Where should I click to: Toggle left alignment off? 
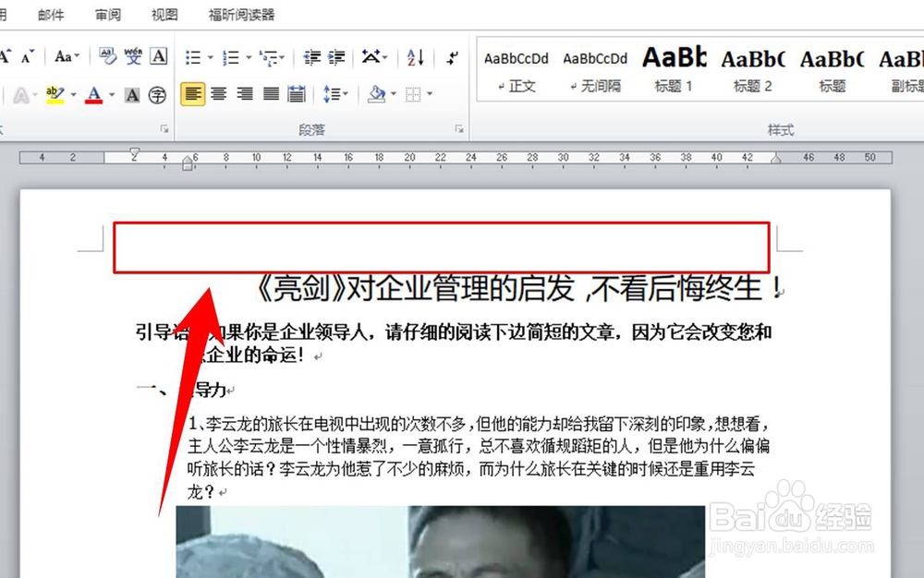click(193, 93)
